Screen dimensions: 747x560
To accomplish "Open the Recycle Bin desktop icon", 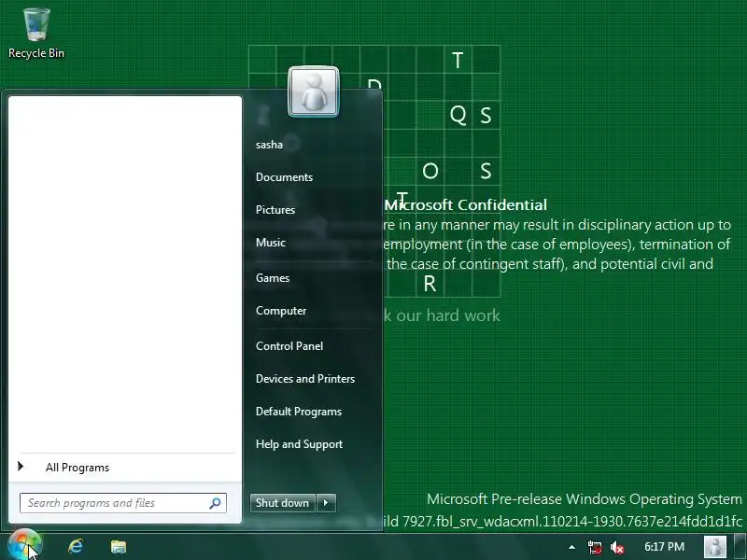I will [36, 34].
